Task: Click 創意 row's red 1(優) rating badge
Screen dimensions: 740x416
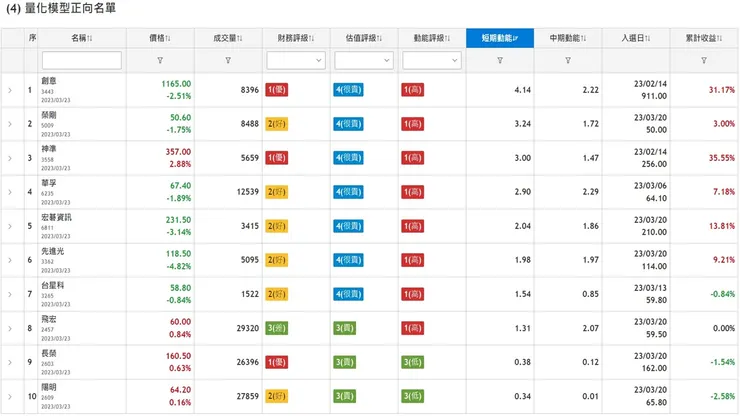Action: tap(277, 90)
